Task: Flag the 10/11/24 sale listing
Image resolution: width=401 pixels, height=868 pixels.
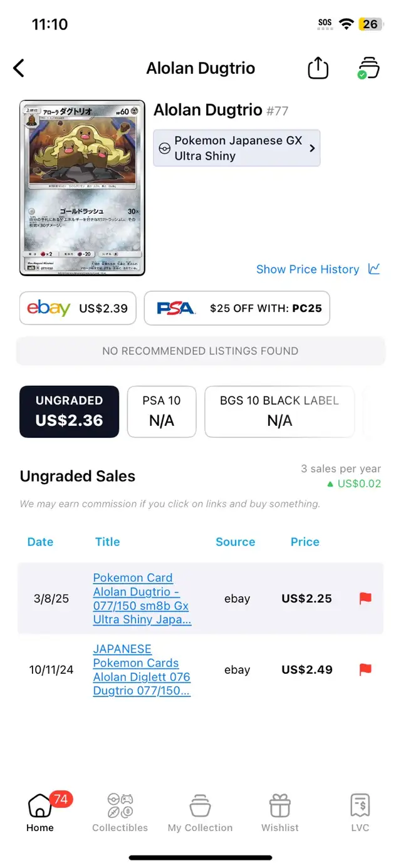Action: (365, 669)
